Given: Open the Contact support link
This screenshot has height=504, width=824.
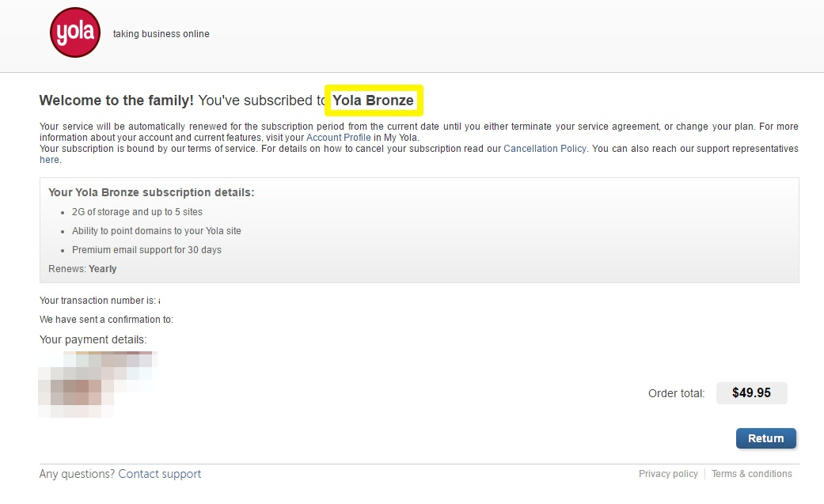Looking at the screenshot, I should 160,474.
